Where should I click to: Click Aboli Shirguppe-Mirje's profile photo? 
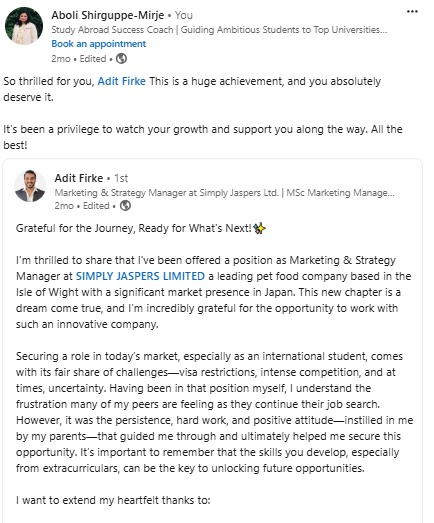pyautogui.click(x=24, y=26)
